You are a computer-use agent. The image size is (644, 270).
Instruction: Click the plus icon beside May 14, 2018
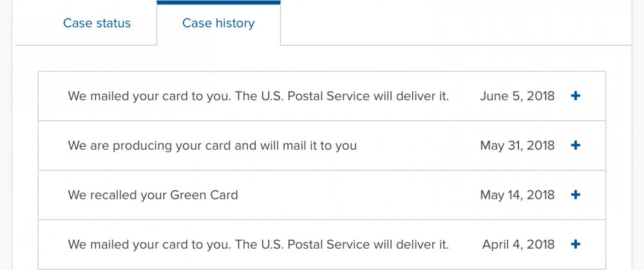[576, 195]
